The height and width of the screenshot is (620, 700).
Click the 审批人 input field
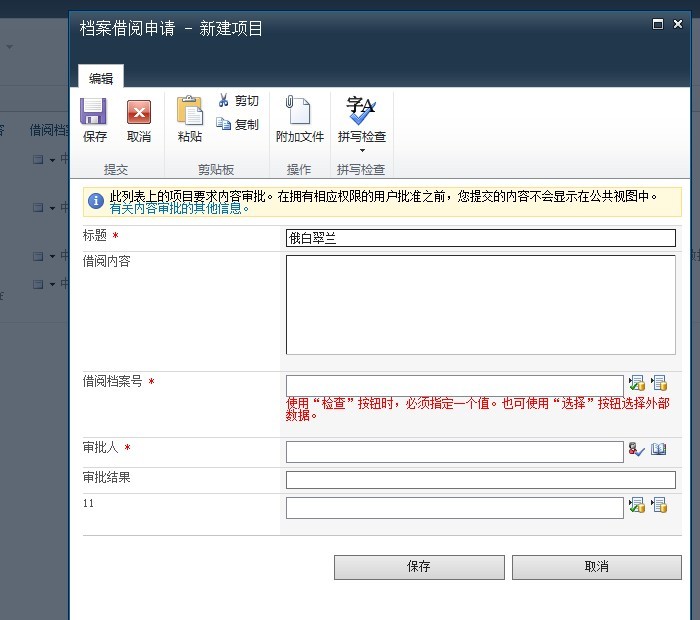coord(454,452)
